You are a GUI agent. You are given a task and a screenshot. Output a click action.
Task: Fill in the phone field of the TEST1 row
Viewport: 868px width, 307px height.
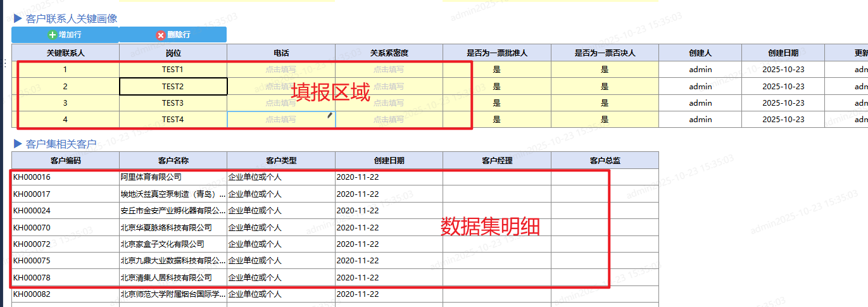point(281,70)
